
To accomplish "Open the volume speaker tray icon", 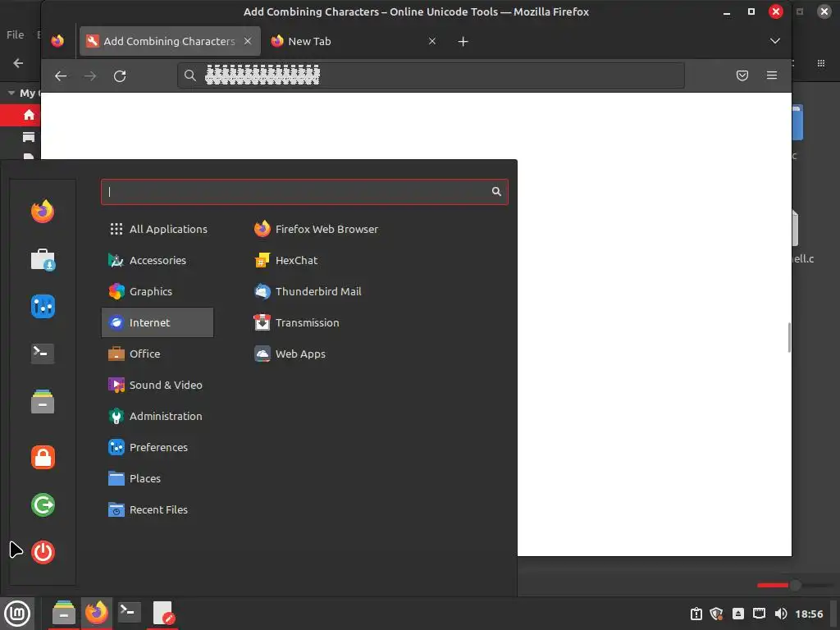I will click(x=781, y=614).
